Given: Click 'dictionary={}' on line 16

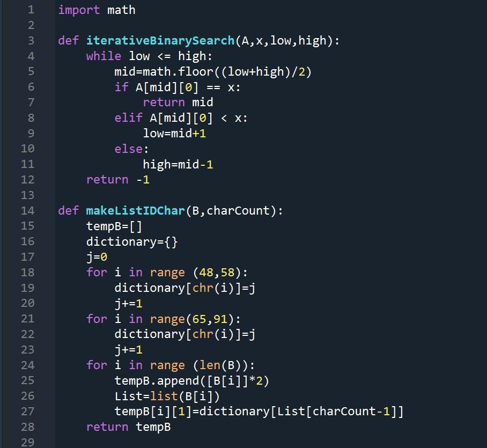Looking at the screenshot, I should click(x=132, y=242).
